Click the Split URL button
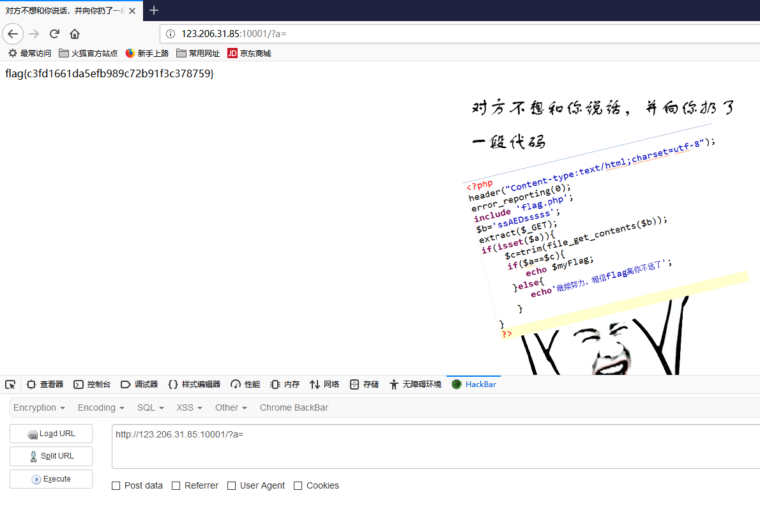This screenshot has height=532, width=760. point(51,456)
